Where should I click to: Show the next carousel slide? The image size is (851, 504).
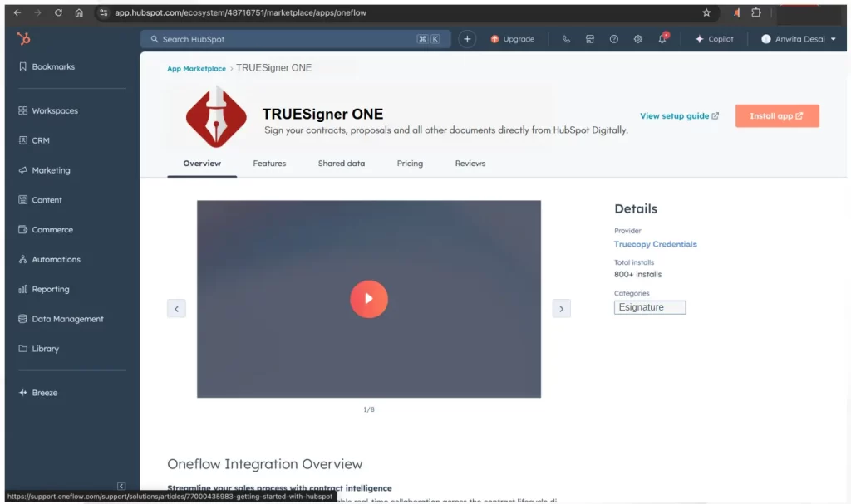tap(561, 309)
